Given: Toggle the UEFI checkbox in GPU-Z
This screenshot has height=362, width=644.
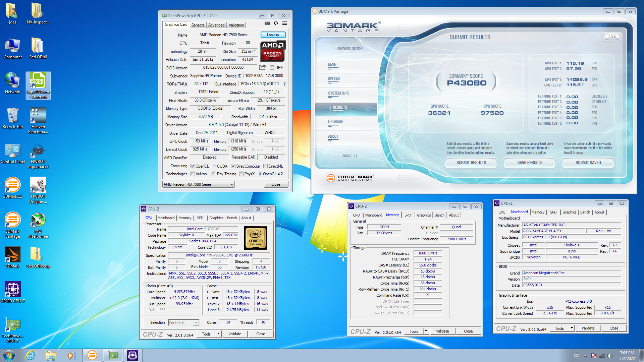Looking at the screenshot, I should click(x=272, y=68).
